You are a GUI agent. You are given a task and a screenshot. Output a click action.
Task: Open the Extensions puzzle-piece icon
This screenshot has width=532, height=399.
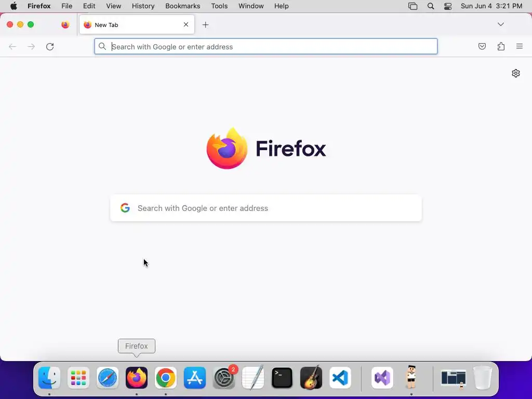[x=501, y=46]
